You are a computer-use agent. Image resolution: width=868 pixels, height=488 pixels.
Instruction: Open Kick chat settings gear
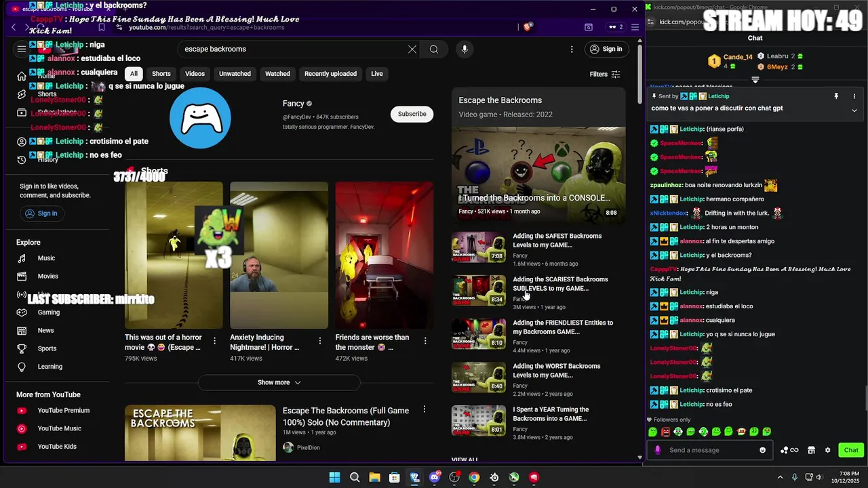point(827,450)
